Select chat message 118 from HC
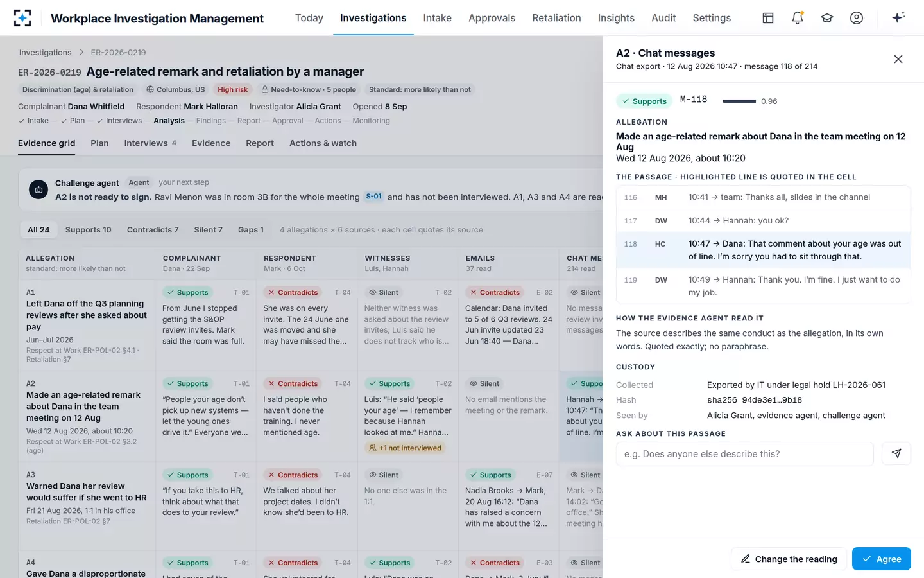 tap(764, 250)
